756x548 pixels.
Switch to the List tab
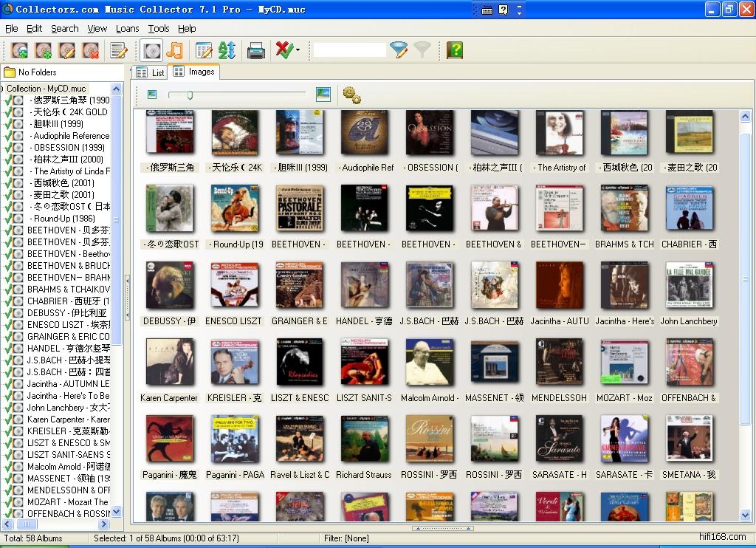(x=151, y=72)
